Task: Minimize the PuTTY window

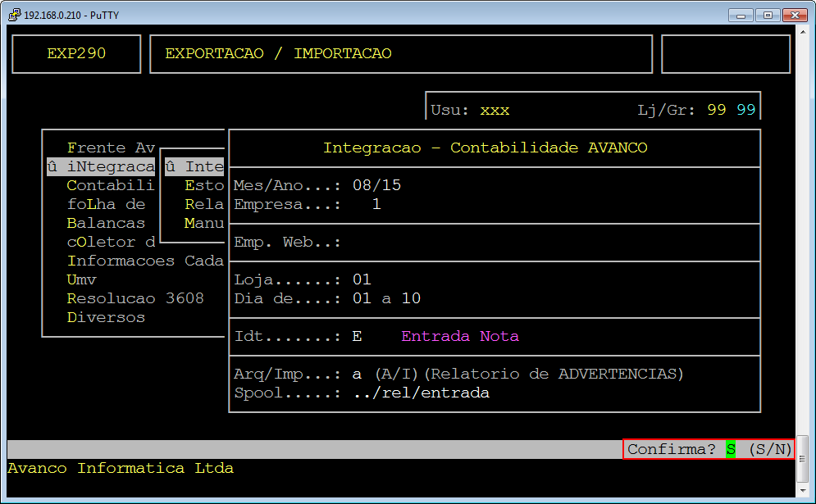Action: coord(741,15)
